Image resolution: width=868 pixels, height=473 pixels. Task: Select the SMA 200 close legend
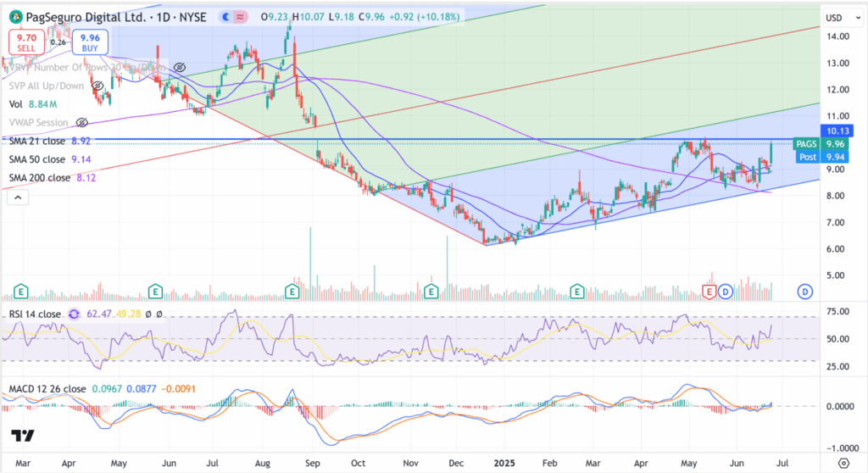(39, 178)
